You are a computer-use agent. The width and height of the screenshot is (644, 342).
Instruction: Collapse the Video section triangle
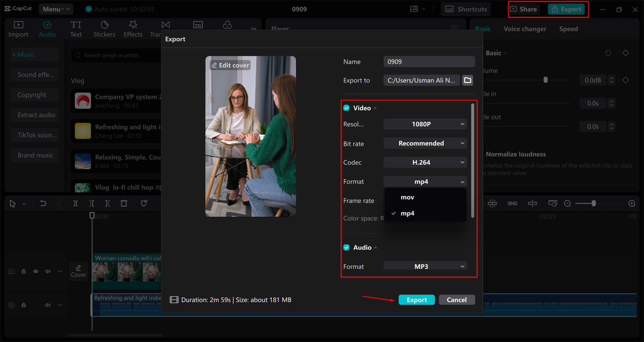coord(375,108)
